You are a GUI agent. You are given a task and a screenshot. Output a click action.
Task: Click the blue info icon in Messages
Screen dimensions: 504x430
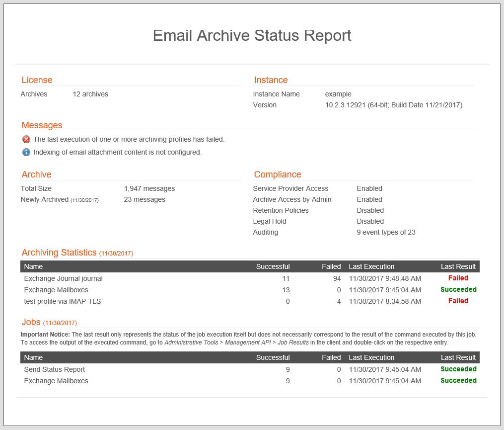26,152
